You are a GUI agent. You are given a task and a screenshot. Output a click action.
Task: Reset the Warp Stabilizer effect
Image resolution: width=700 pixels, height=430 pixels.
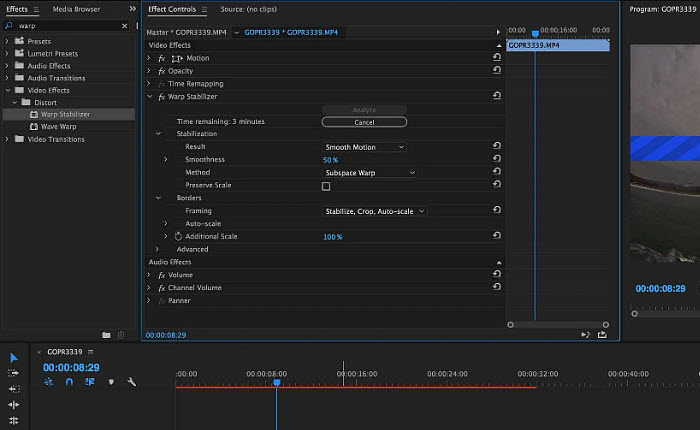pyautogui.click(x=497, y=97)
